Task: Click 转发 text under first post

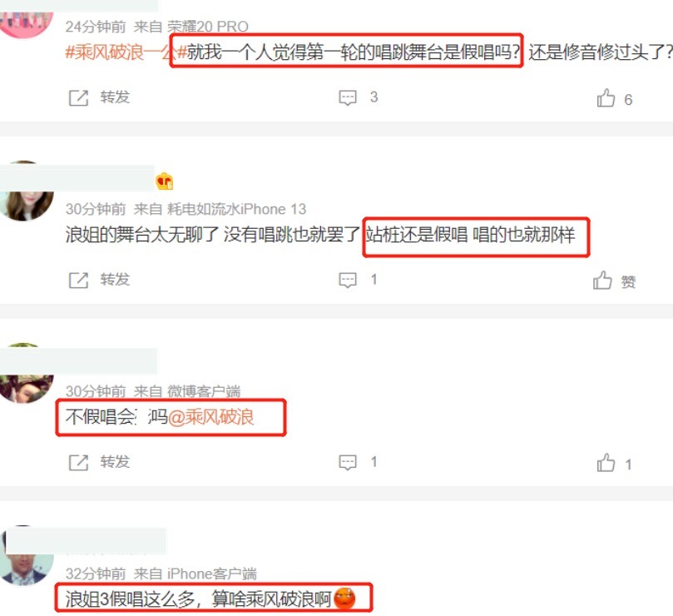Action: [115, 97]
